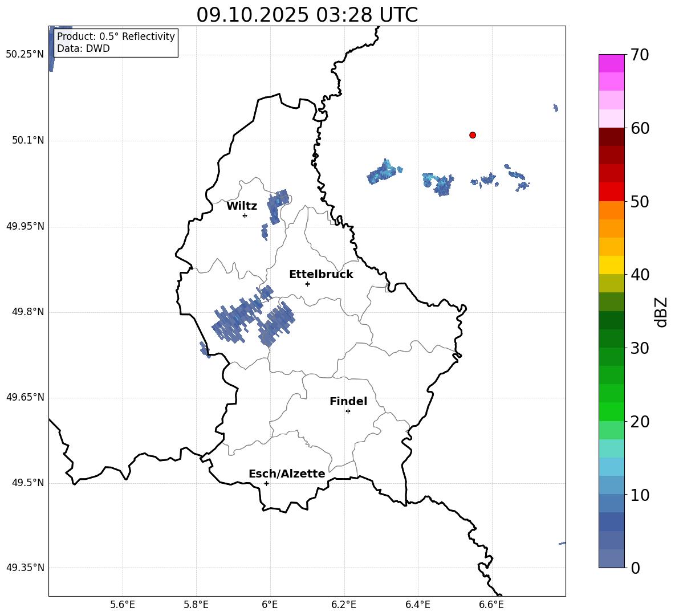Click the Ettelbruck city label
Screen dimensions: 675x616
click(x=321, y=275)
